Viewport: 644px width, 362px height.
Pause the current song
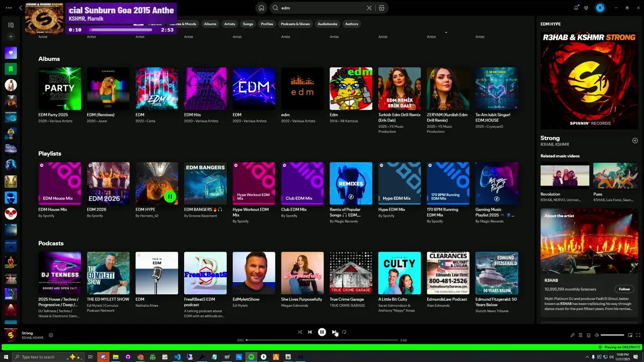pyautogui.click(x=322, y=332)
